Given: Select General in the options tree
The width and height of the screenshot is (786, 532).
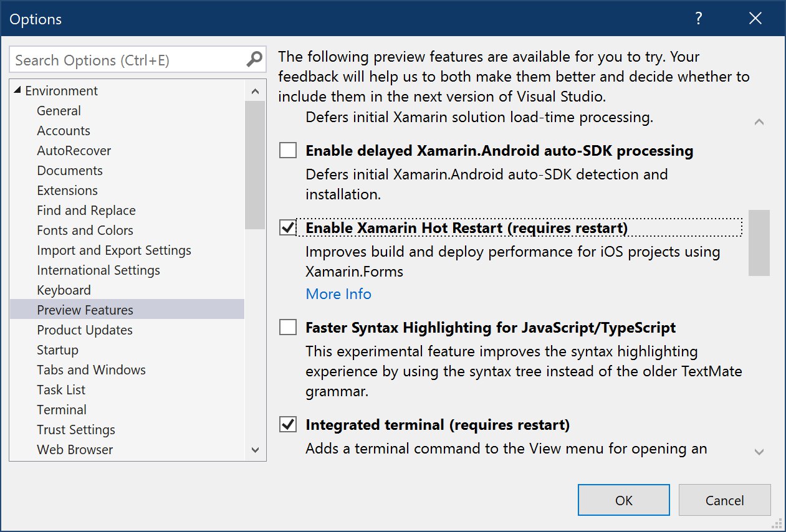Looking at the screenshot, I should [59, 111].
